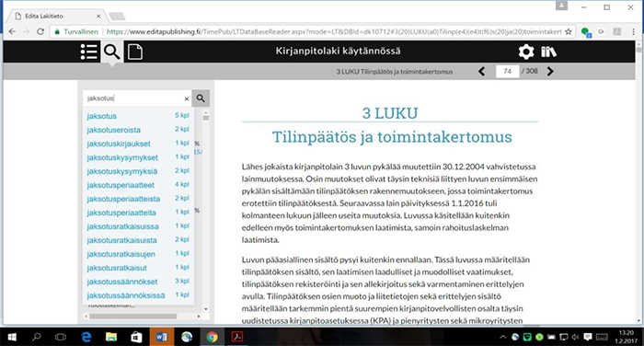Open the library books icon
The image size is (644, 346).
(x=548, y=52)
